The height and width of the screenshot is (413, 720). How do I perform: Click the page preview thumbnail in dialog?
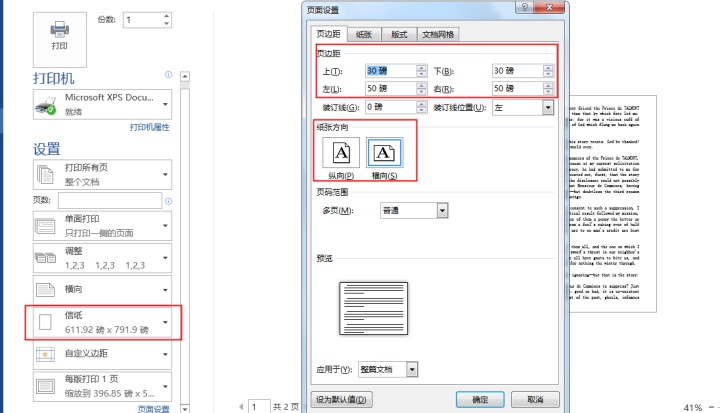click(373, 308)
